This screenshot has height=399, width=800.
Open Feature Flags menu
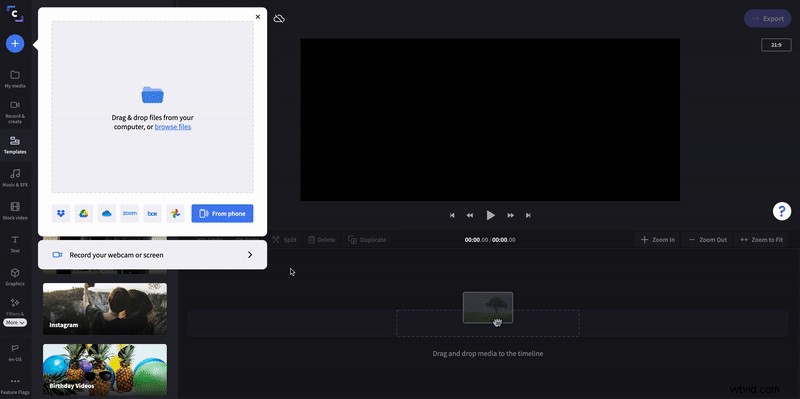[15, 386]
